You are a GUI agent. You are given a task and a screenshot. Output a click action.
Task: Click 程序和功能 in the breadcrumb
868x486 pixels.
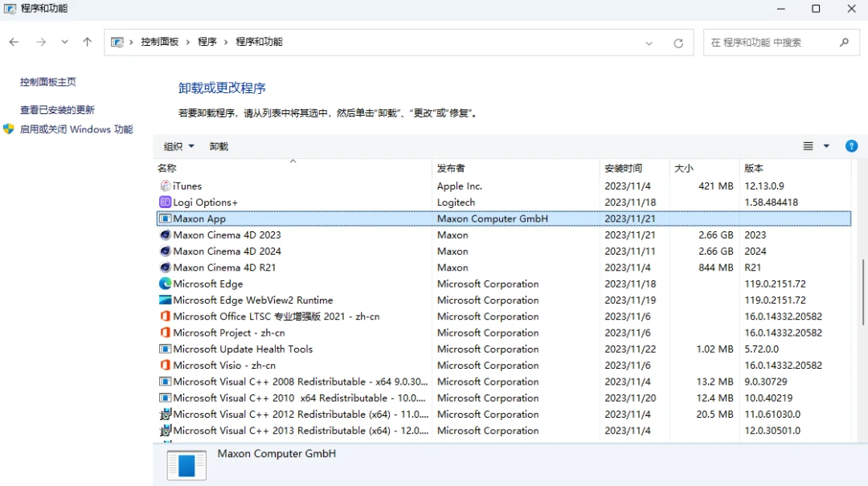click(259, 42)
